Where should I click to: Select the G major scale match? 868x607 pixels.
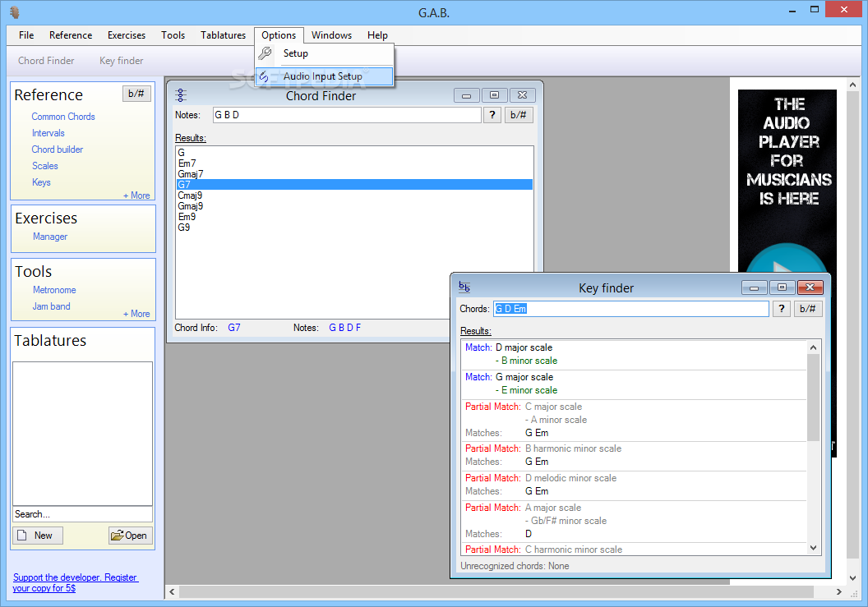[634, 384]
